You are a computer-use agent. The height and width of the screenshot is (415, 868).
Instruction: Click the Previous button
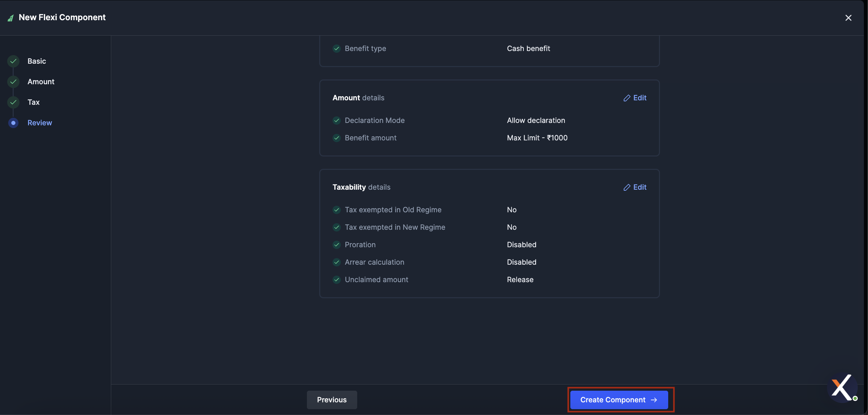pos(332,400)
